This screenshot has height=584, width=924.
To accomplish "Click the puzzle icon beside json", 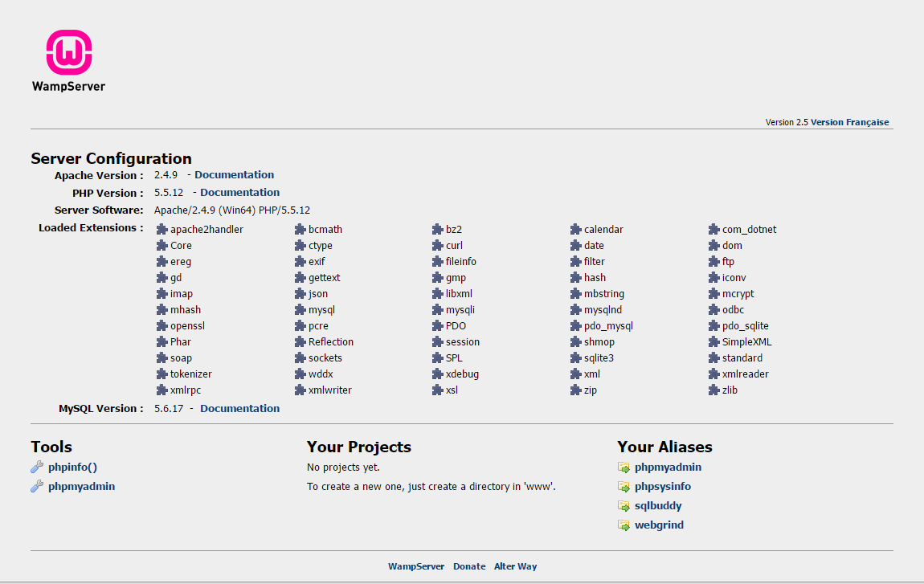I will tap(300, 293).
